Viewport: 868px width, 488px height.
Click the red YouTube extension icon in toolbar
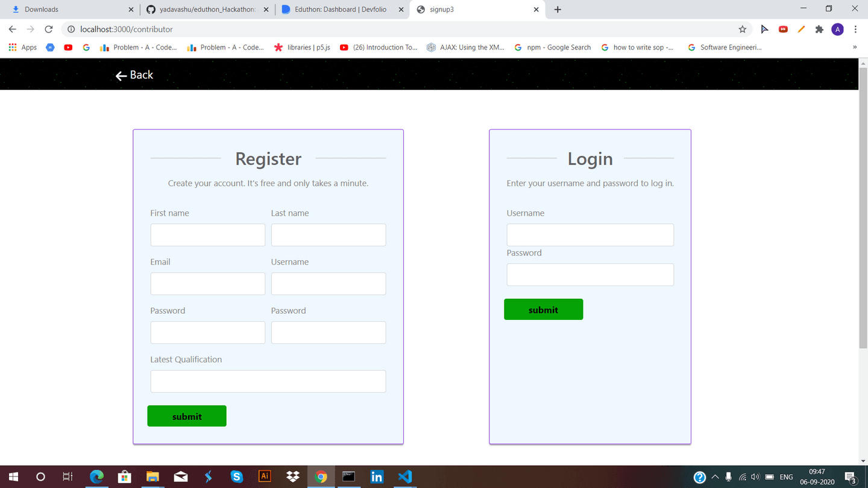(x=783, y=29)
